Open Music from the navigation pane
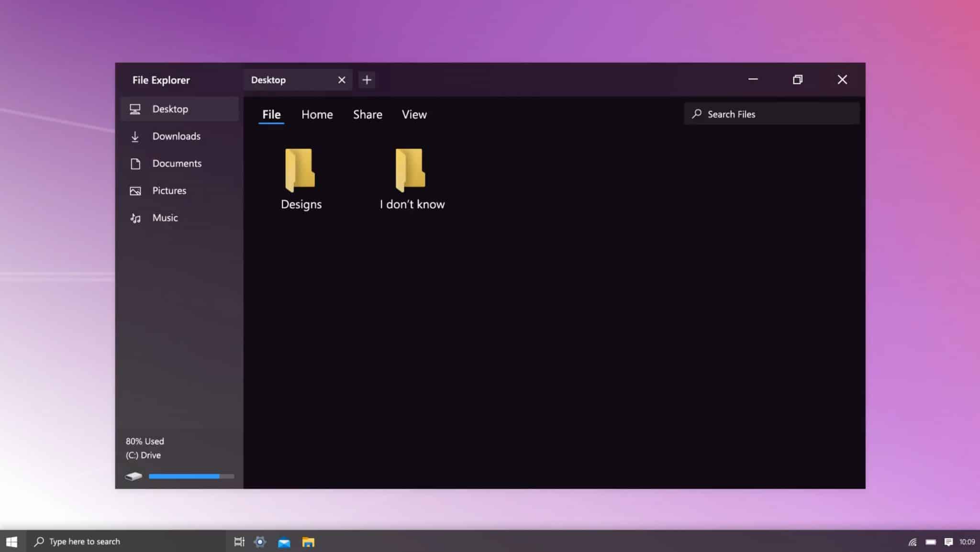The height and width of the screenshot is (552, 980). [x=165, y=218]
